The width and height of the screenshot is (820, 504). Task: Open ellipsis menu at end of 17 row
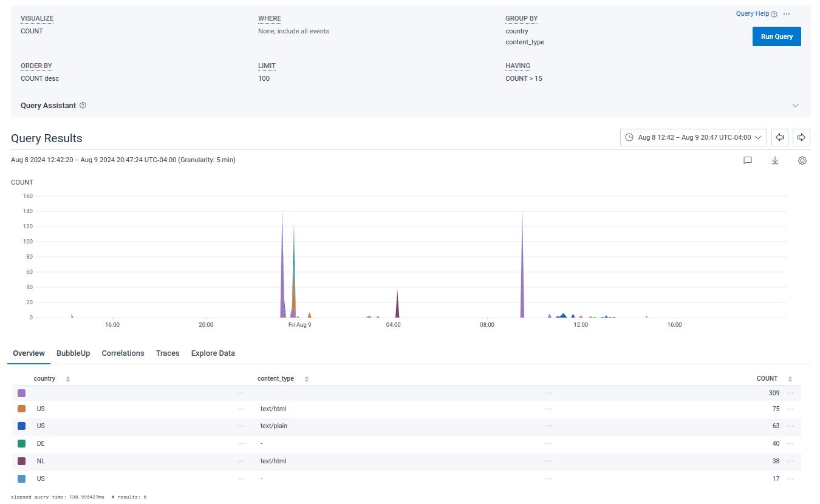[x=790, y=479]
